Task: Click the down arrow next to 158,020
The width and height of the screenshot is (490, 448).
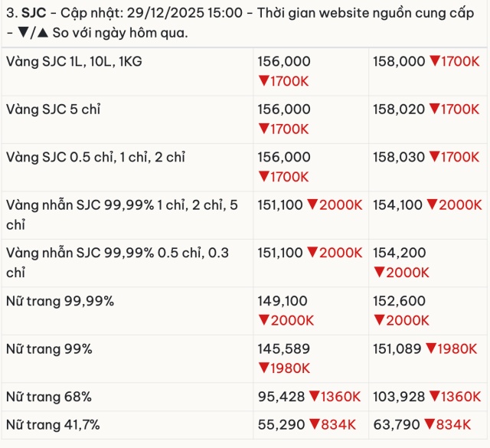Action: [433, 110]
